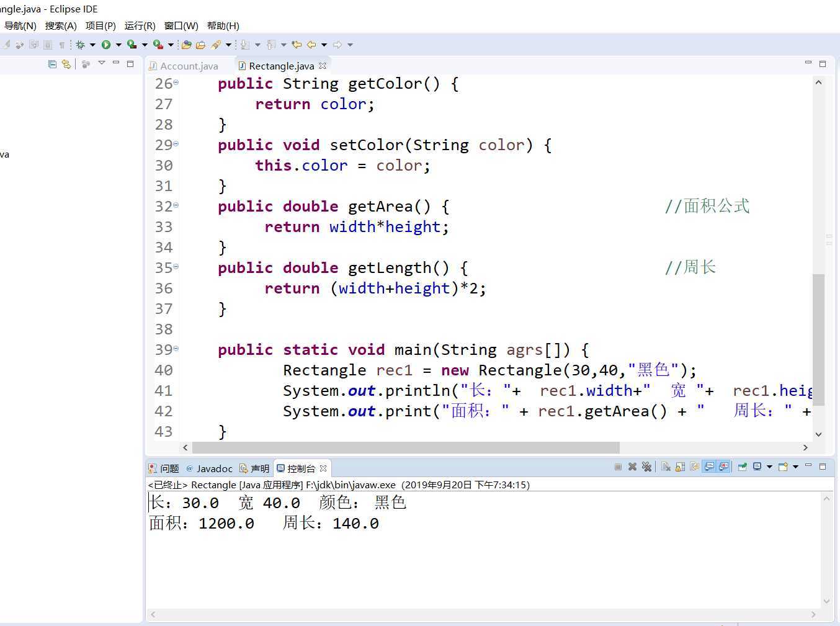Open the 窗口(W) menu
This screenshot has width=840, height=626.
pos(181,25)
